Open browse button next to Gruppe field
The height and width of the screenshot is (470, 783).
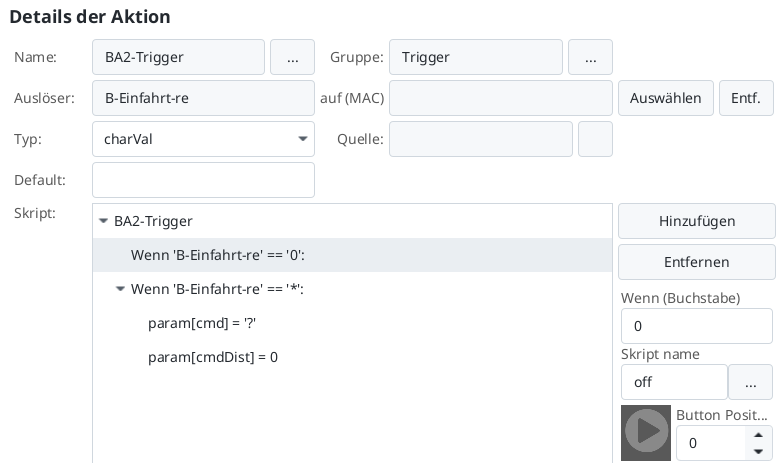tap(590, 58)
